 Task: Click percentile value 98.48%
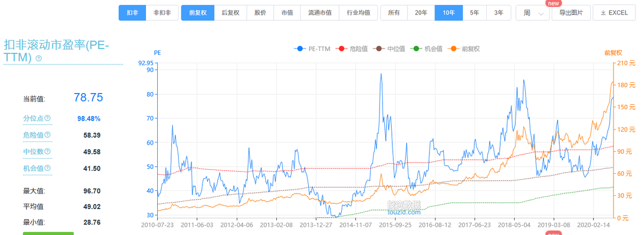89,118
